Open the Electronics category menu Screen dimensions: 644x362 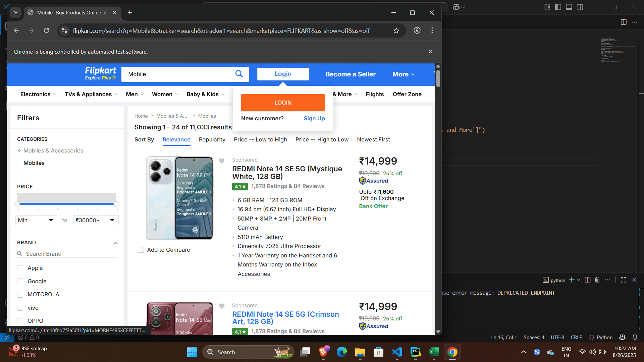click(x=38, y=94)
